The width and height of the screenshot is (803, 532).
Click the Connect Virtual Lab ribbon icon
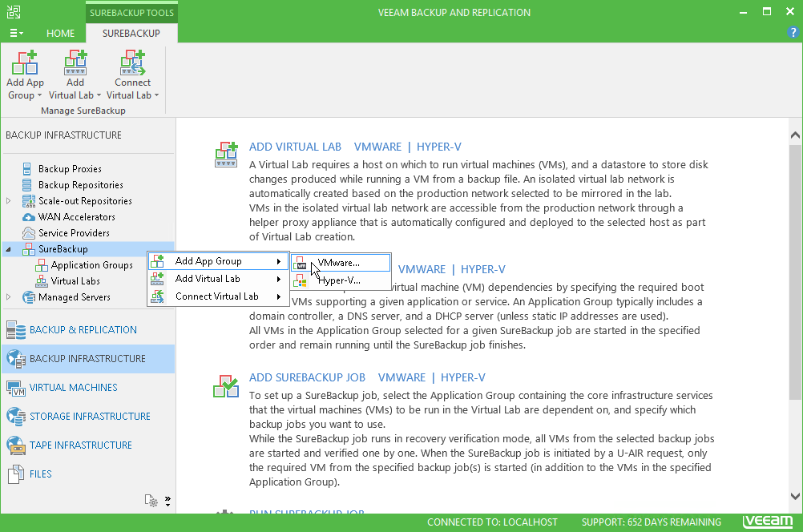[133, 62]
